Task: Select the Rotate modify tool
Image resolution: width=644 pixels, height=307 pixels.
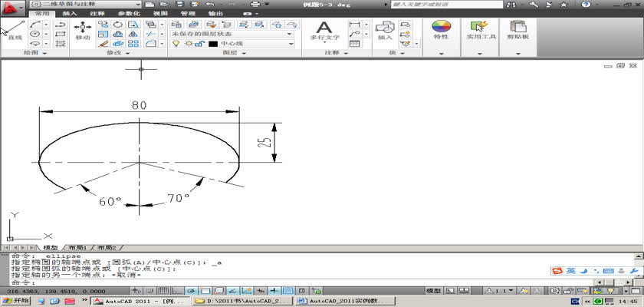Action: pyautogui.click(x=118, y=25)
